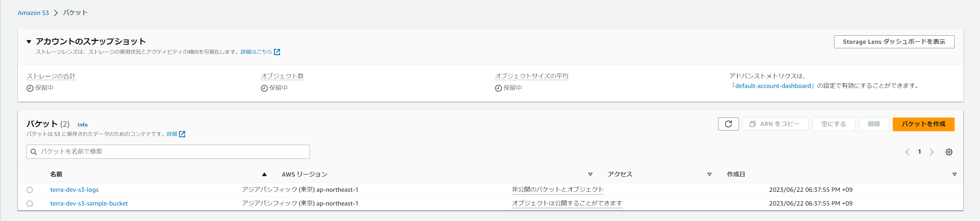Sort by 作成日 column arrow
This screenshot has width=980, height=221.
[x=954, y=174]
